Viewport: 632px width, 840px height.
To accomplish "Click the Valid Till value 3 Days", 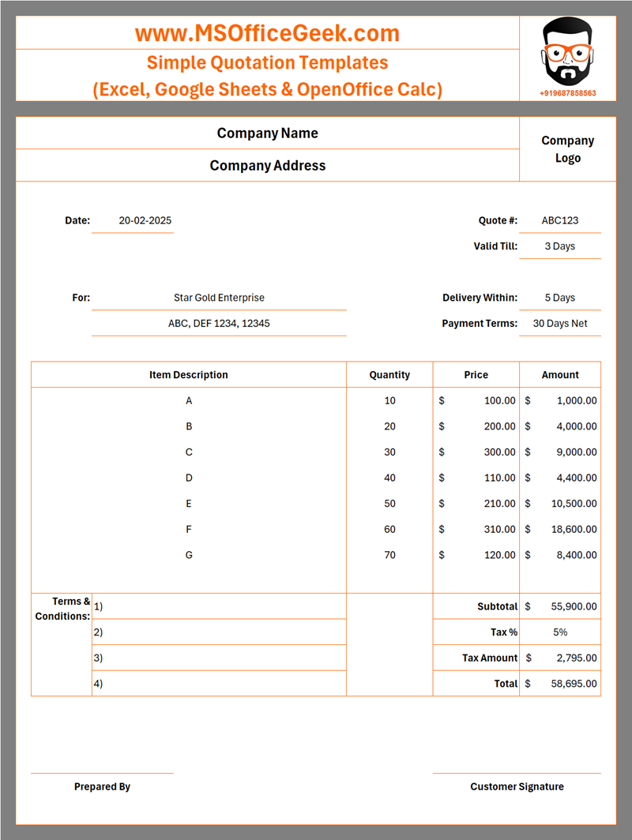I will [559, 246].
